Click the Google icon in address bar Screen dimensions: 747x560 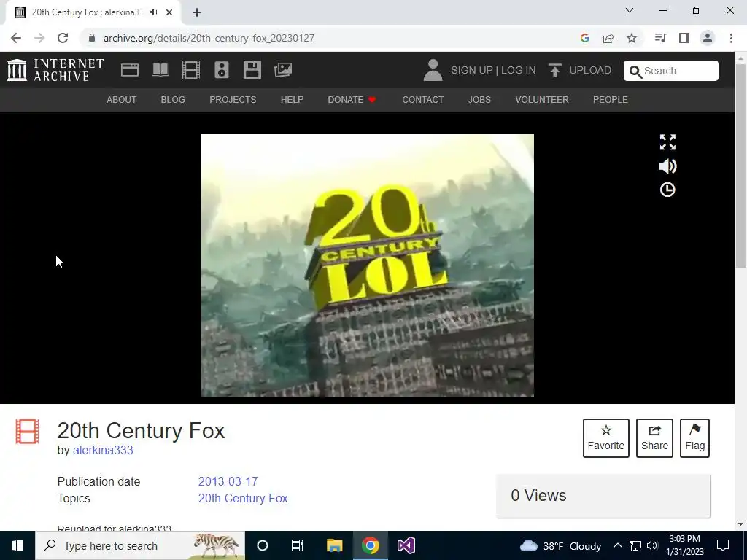point(585,38)
